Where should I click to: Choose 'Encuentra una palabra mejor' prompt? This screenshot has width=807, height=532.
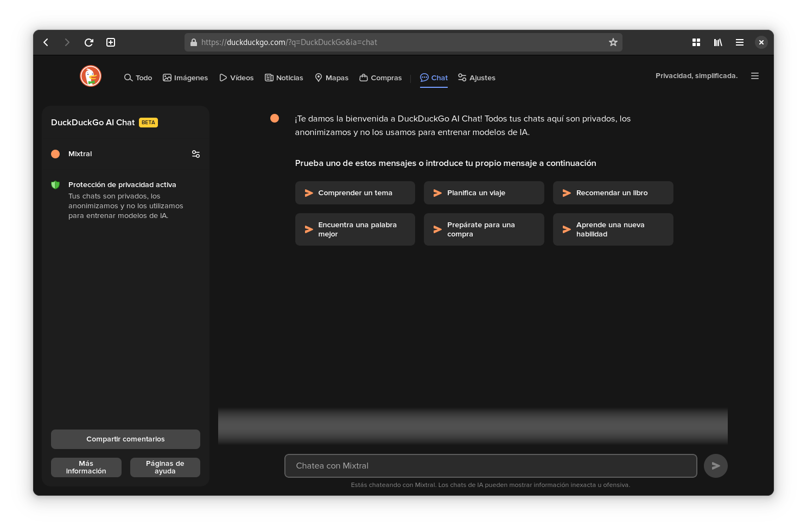355,229
